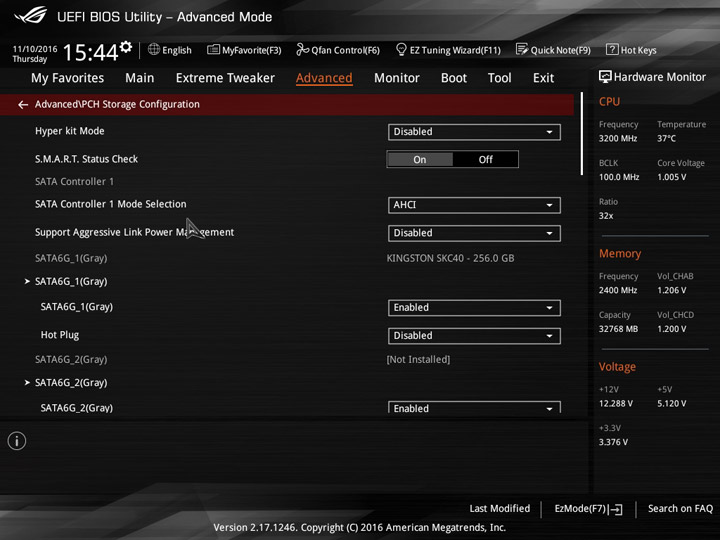Click the SATA Controller 1 heading

[74, 182]
